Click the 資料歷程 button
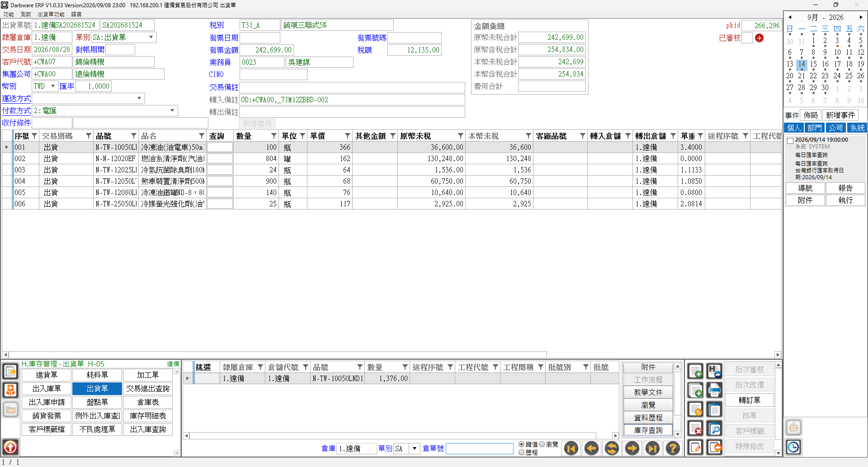The image size is (868, 467). coord(648,418)
